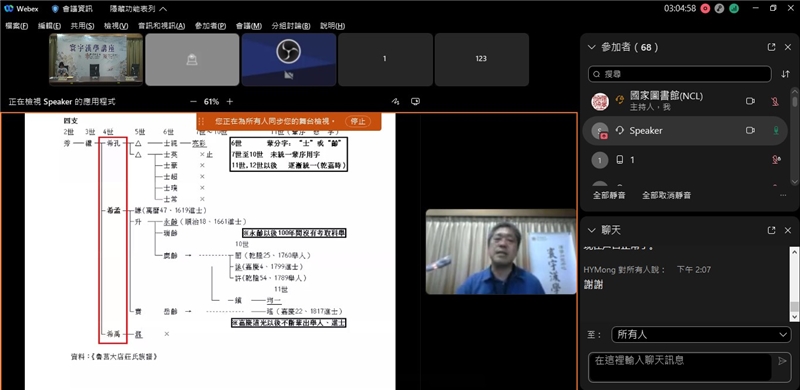Viewport: 800px width, 390px height.
Task: Open the 所有人 recipient dropdown
Action: tap(701, 335)
